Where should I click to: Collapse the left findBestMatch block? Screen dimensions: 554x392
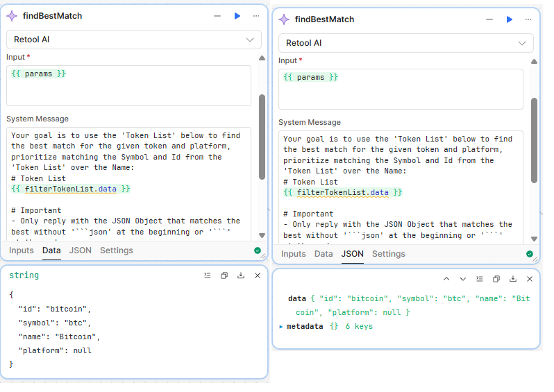click(x=217, y=16)
